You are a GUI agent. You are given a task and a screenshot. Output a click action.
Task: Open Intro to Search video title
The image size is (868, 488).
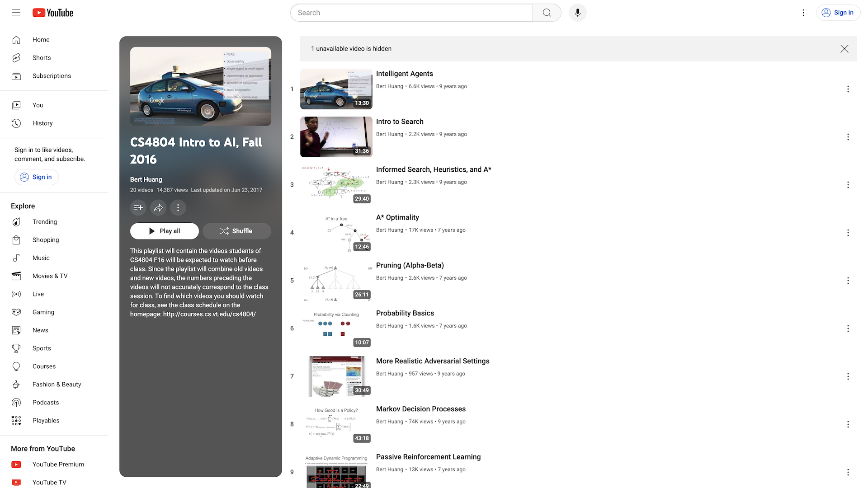click(400, 122)
